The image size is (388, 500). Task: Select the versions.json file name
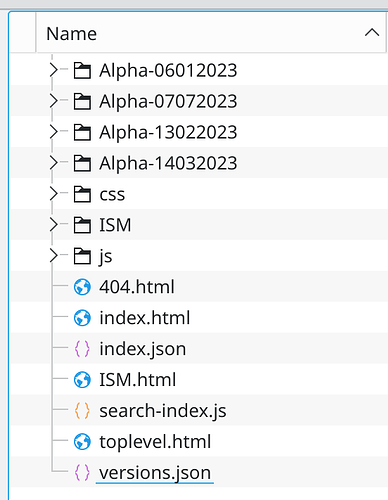tap(155, 473)
